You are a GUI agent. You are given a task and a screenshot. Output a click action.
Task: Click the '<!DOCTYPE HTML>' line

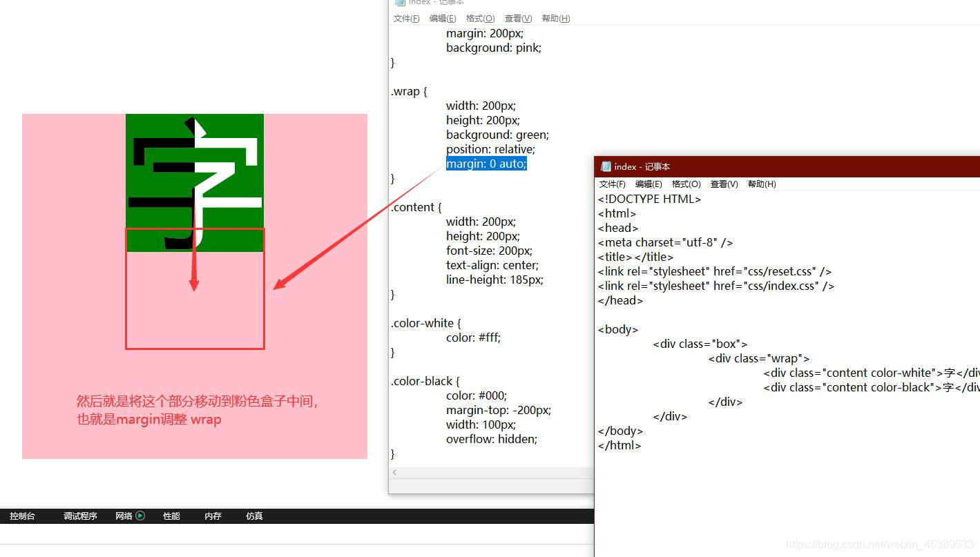click(x=649, y=199)
